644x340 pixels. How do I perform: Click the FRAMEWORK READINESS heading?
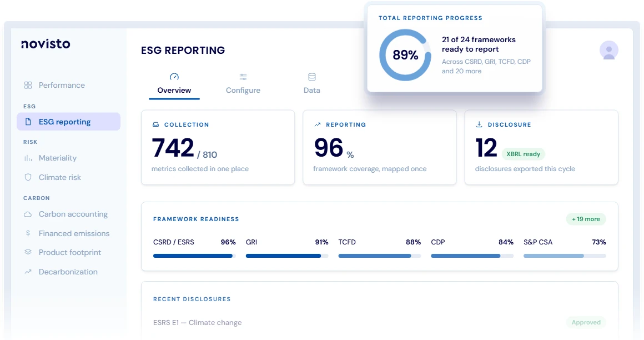196,219
